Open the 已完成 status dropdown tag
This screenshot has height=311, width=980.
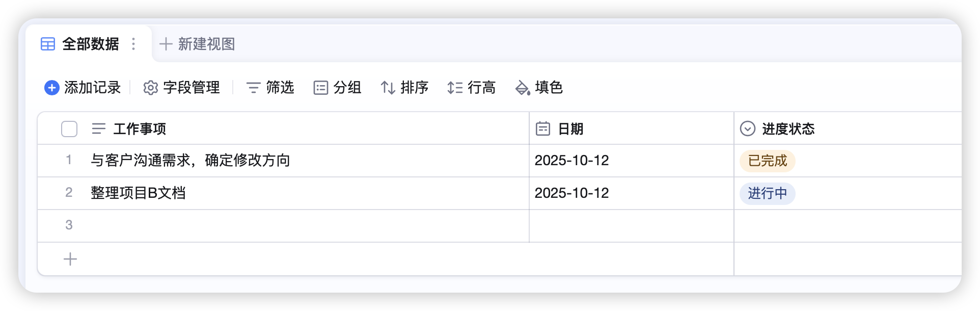point(767,161)
